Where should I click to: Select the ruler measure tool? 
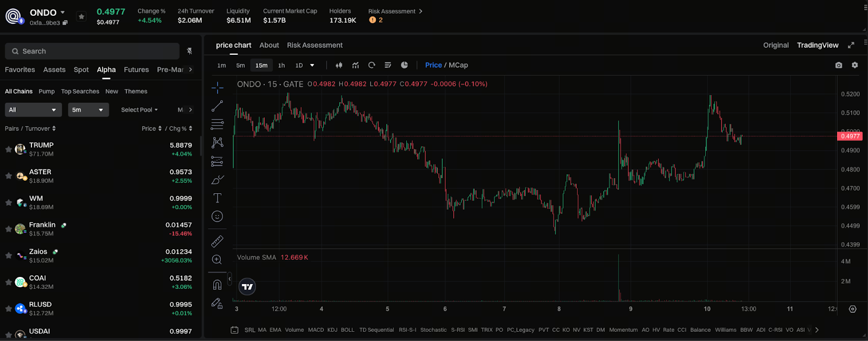(x=217, y=241)
